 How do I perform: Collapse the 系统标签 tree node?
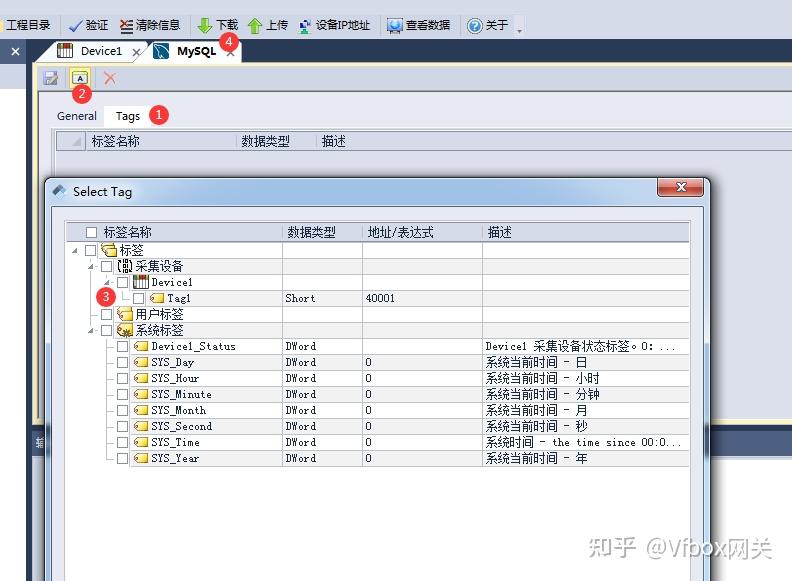point(91,330)
